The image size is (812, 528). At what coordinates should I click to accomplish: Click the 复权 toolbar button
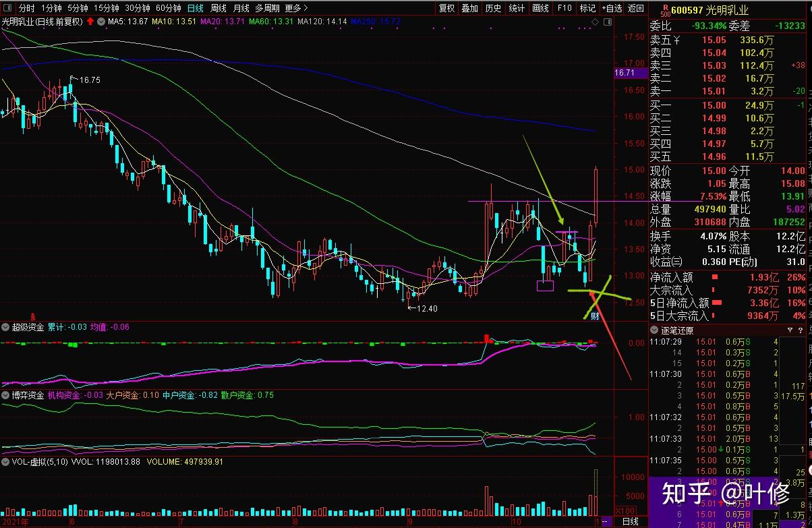coord(446,9)
